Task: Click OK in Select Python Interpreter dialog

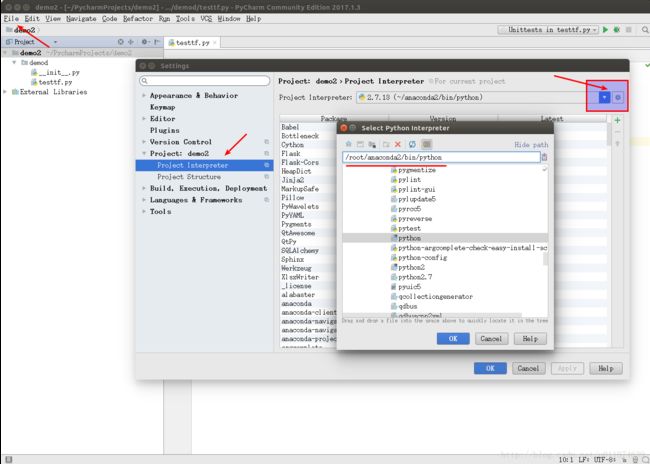Action: [x=453, y=339]
